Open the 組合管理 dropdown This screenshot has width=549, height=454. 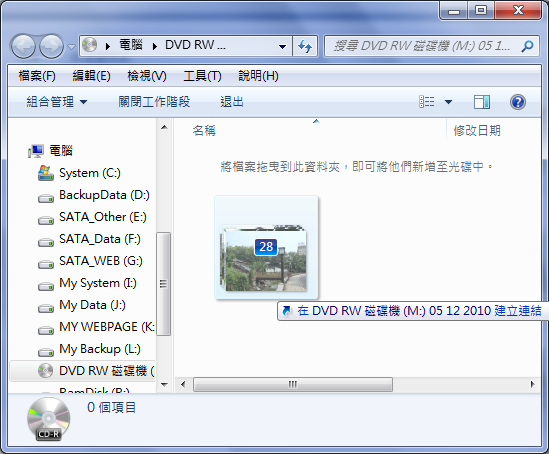coord(56,102)
